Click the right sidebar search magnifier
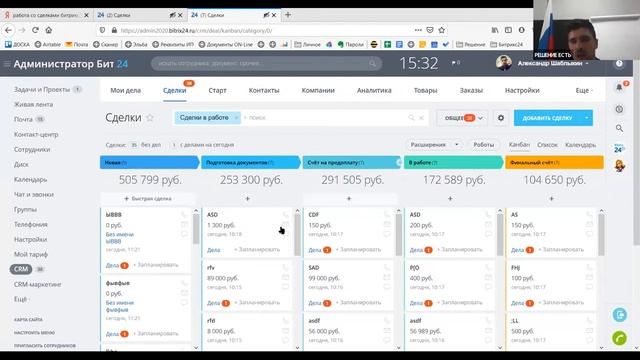 pos(619,128)
